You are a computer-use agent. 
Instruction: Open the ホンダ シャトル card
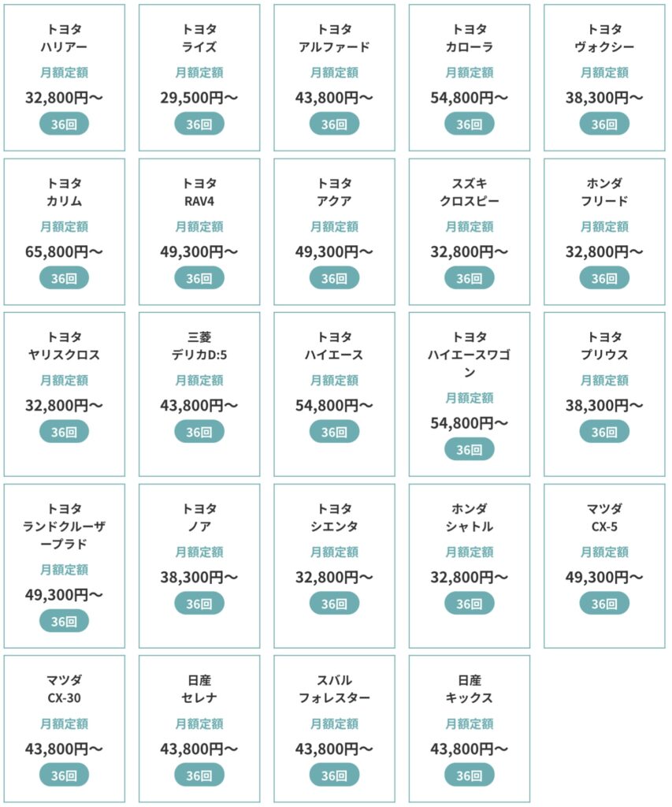(470, 566)
